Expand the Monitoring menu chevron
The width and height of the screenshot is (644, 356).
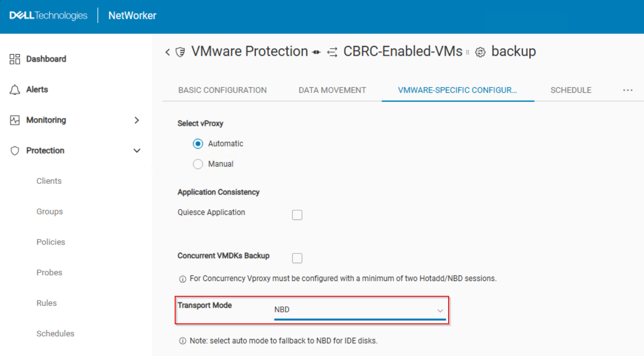(137, 120)
